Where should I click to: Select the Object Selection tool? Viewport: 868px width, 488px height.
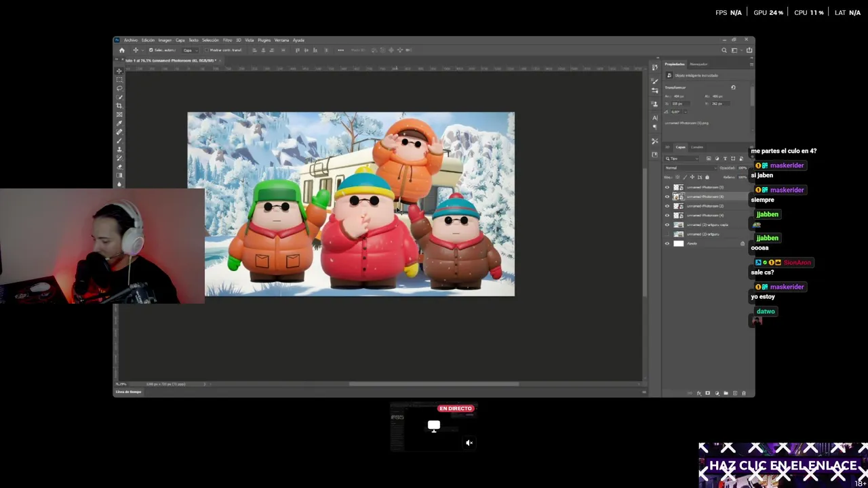click(119, 97)
